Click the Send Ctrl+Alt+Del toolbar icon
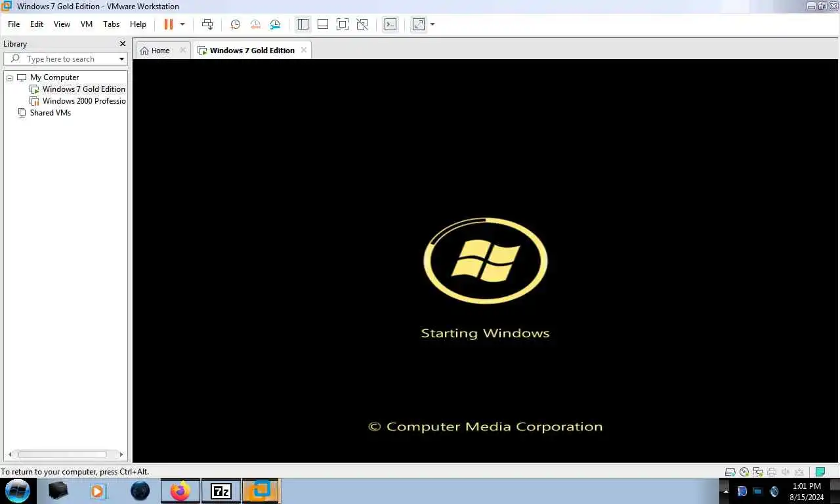 coord(207,24)
